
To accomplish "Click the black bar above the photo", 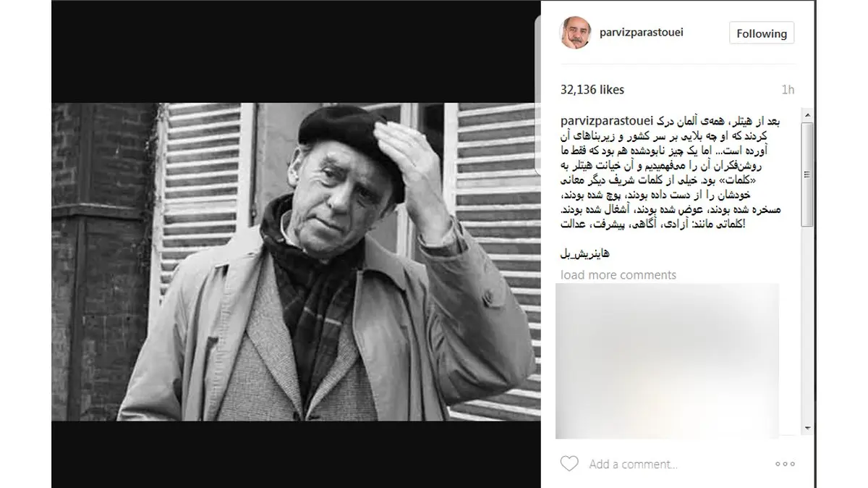I will (x=295, y=51).
